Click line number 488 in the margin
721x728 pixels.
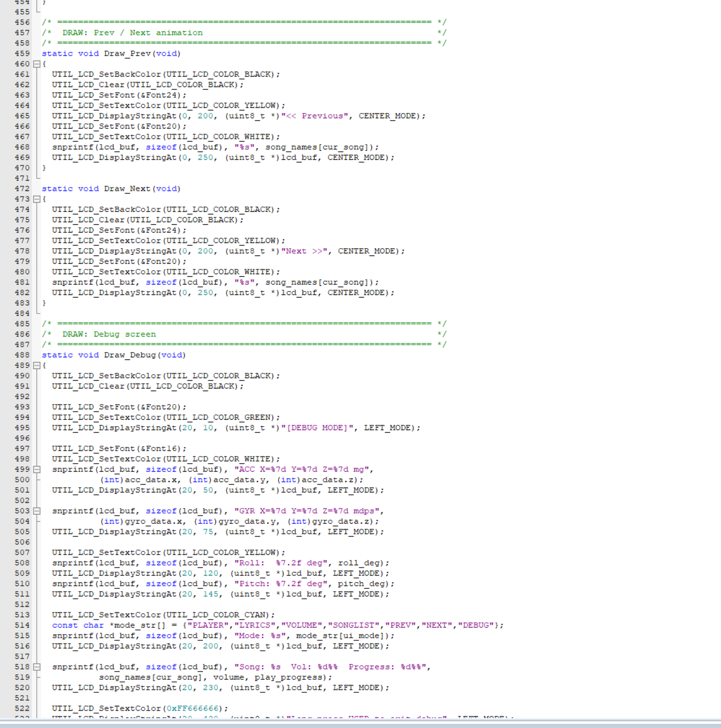click(22, 355)
